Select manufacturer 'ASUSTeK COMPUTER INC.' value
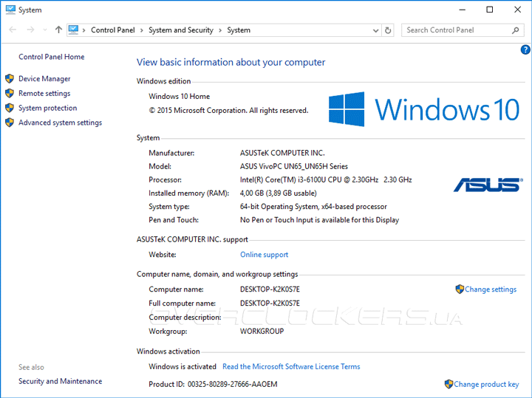 click(x=282, y=153)
